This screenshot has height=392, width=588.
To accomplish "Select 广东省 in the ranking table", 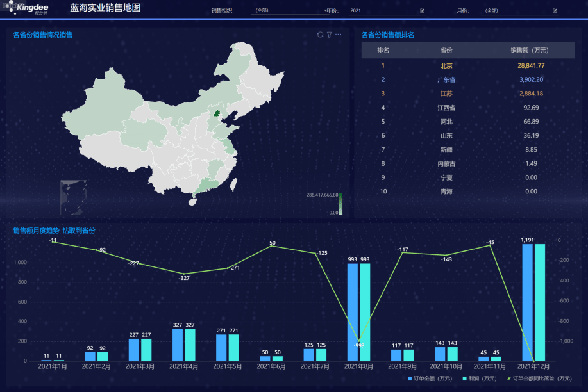I will click(446, 79).
